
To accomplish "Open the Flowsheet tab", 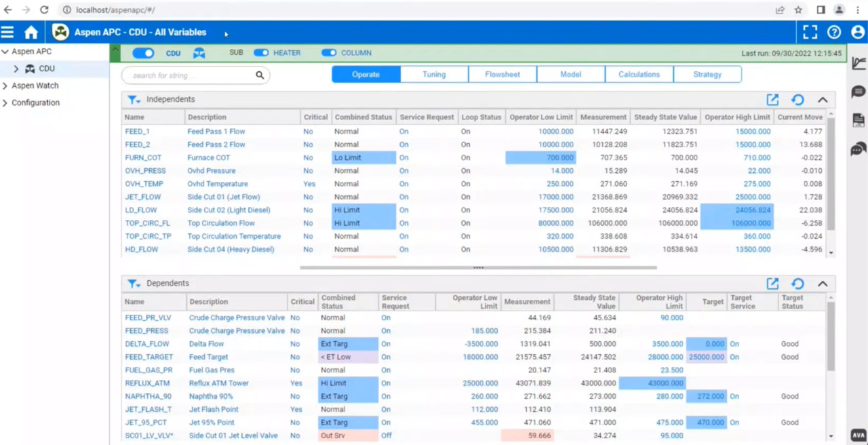I will [502, 75].
